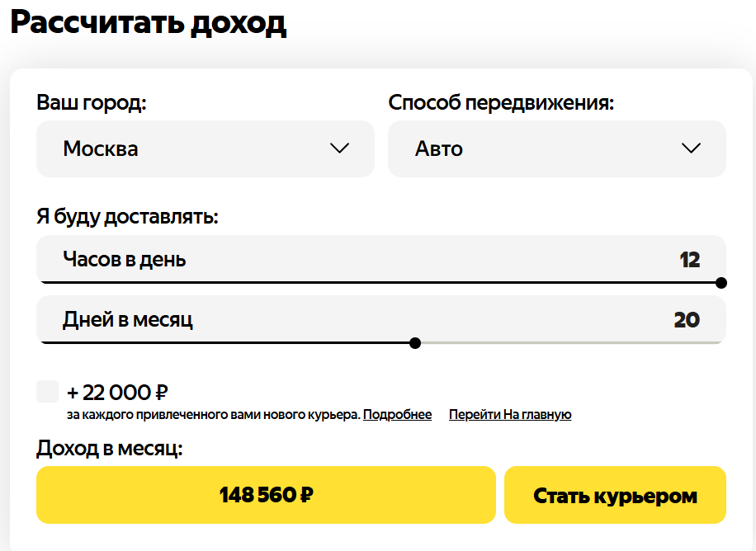Select the Часов в день field showing 12
The width and height of the screenshot is (756, 551).
380,258
